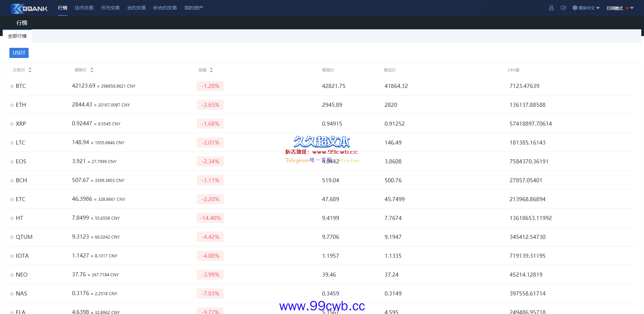Image resolution: width=644 pixels, height=314 pixels.
Task: Click ETH latest price 2844.43
Action: pyautogui.click(x=82, y=105)
